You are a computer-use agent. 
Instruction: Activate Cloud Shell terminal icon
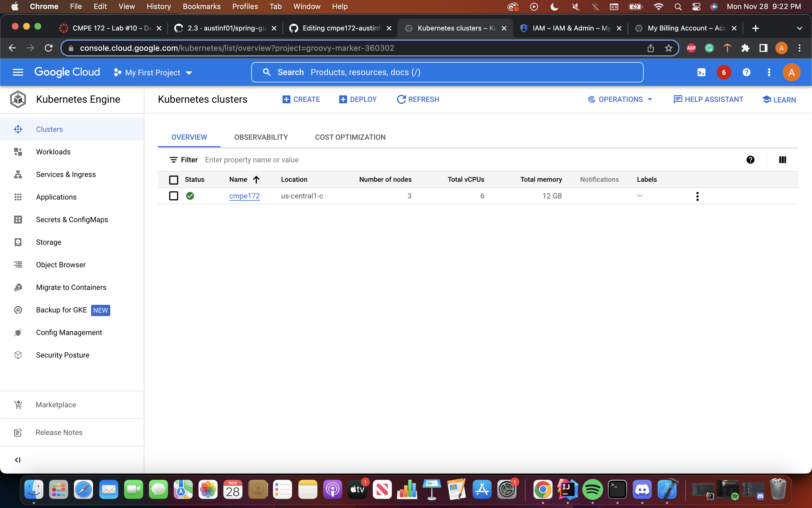(701, 72)
